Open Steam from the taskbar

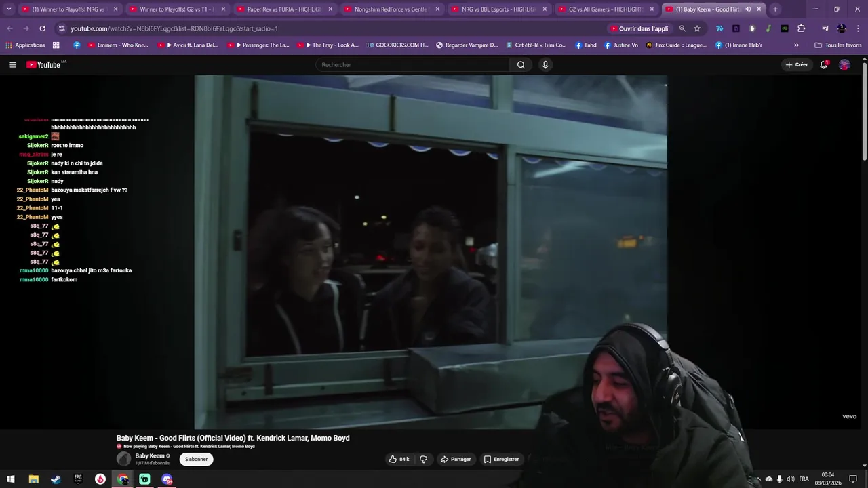56,479
